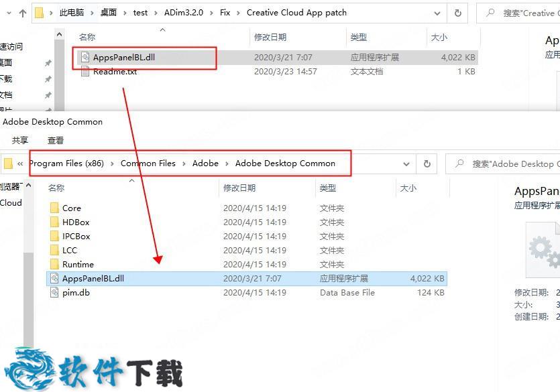Expand the chevron after Adobe breadcrumb
560x392 pixels.
click(227, 164)
